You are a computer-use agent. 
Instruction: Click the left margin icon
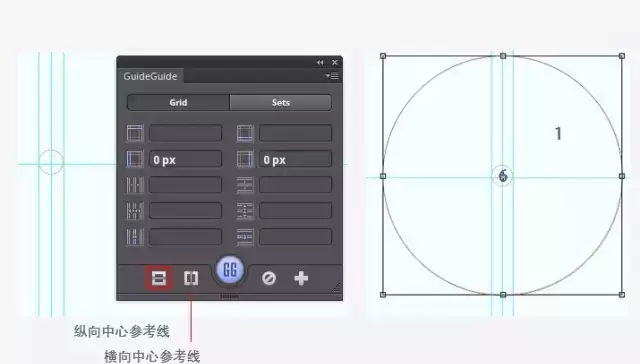click(x=135, y=159)
